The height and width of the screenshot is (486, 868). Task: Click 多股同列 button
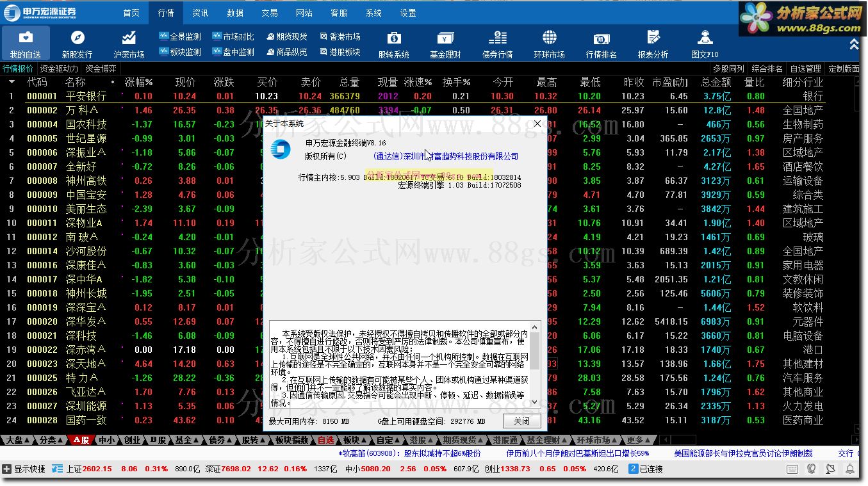(729, 69)
